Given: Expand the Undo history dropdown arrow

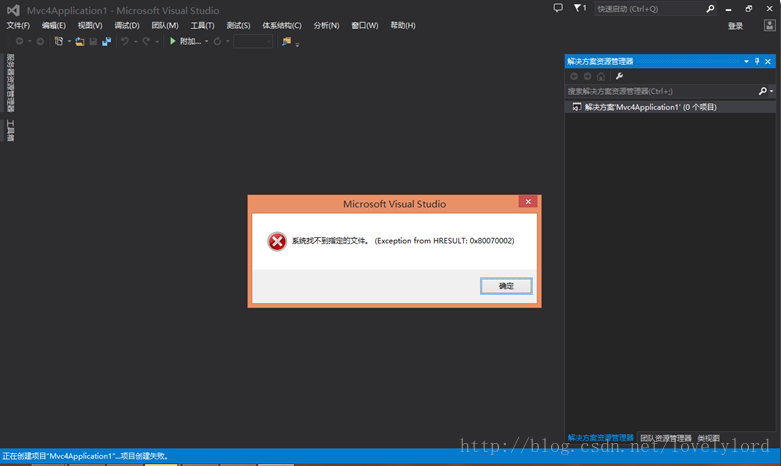Looking at the screenshot, I should tap(135, 41).
